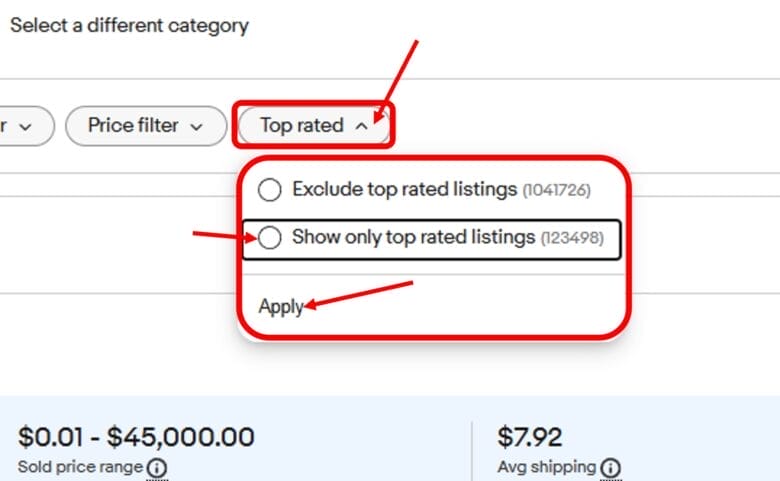Click the up chevron on Top rated
Screen dimensions: 780x481
pyautogui.click(x=360, y=127)
